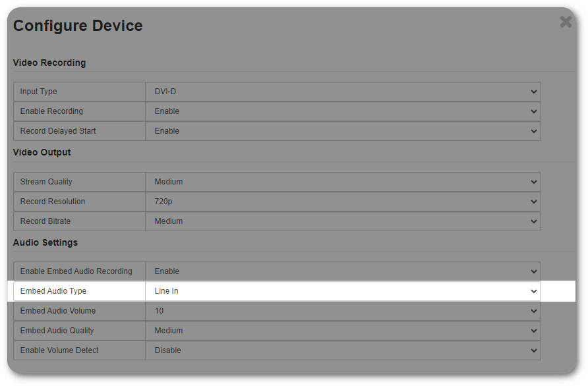The height and width of the screenshot is (386, 588).
Task: Open the Embed Audio Quality dropdown
Action: coord(343,331)
